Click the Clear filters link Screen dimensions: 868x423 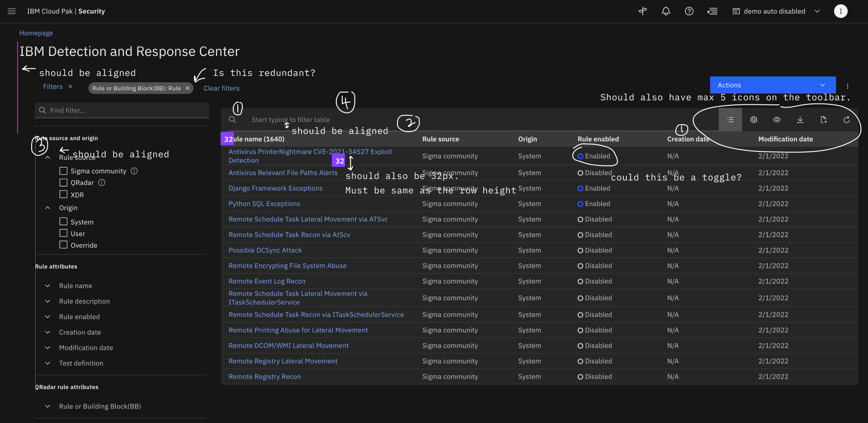click(222, 88)
